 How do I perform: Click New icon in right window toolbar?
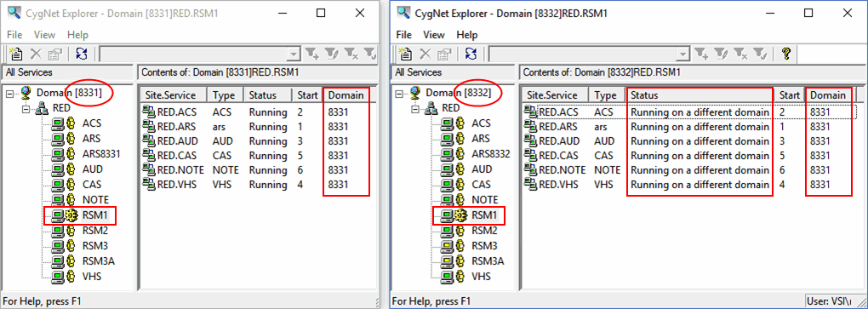click(x=406, y=54)
